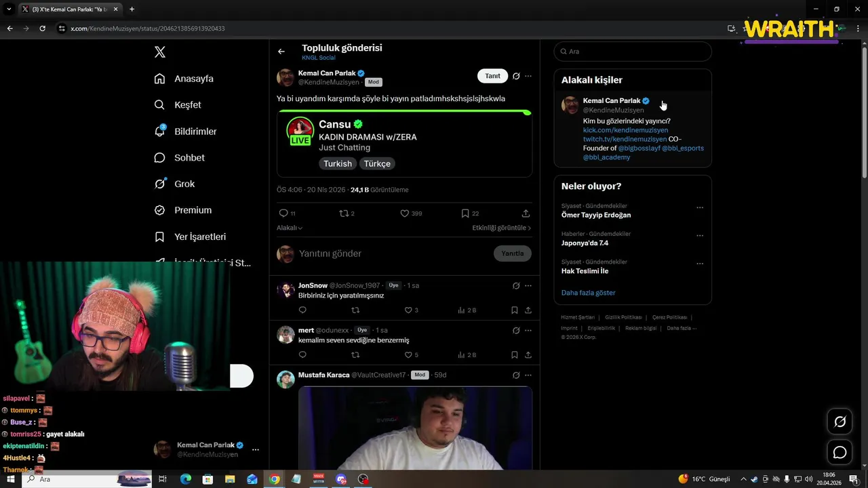Open Etkinliği görüntüle link

[502, 228]
